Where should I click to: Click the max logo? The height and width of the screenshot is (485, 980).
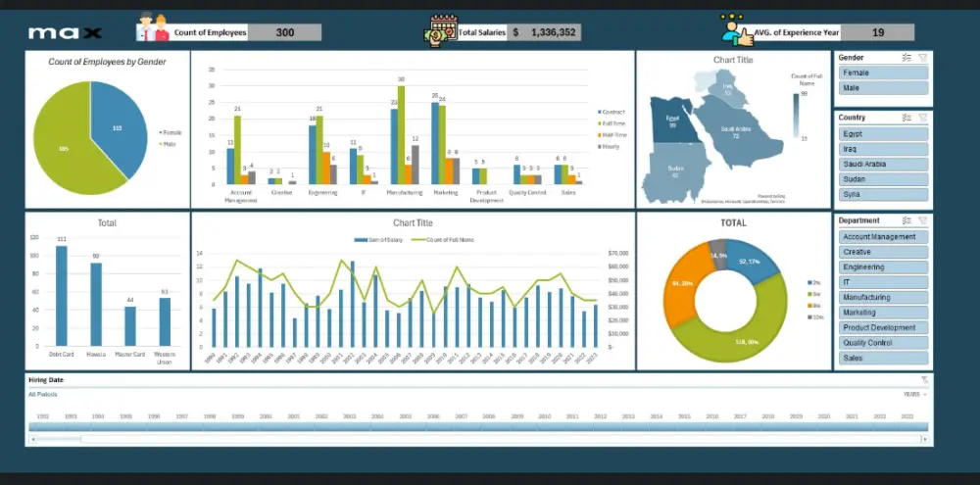(65, 32)
